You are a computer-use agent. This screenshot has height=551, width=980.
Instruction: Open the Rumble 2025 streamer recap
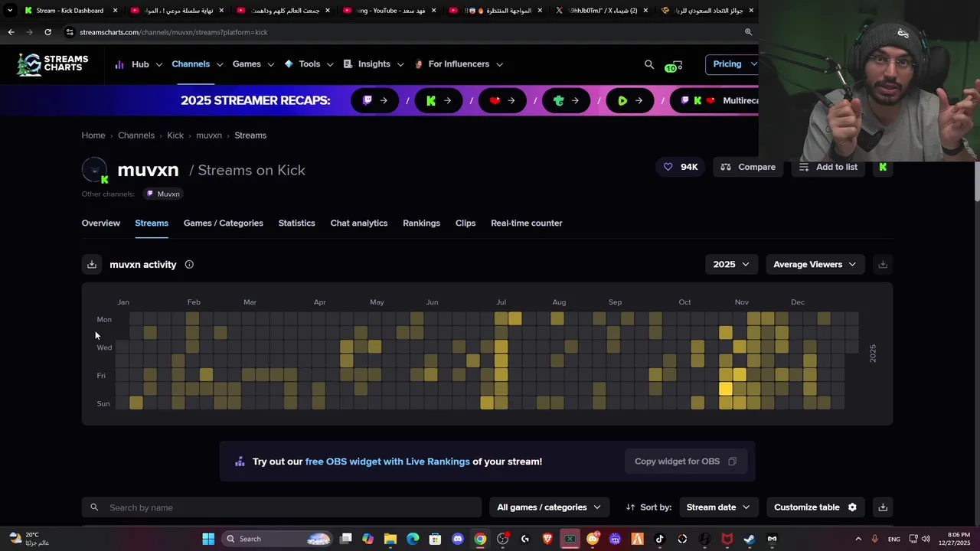629,100
